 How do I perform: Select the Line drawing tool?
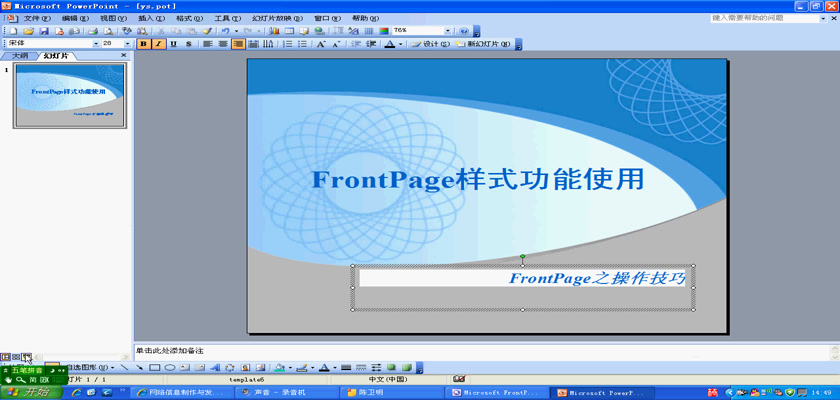[124, 367]
